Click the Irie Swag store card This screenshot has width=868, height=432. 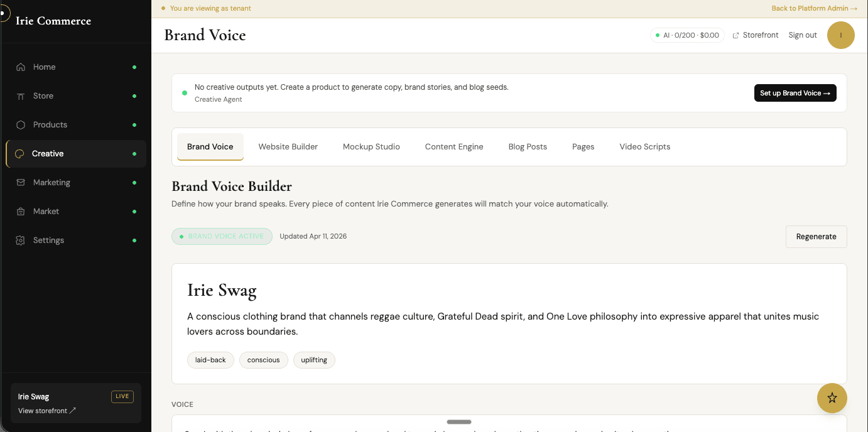click(x=76, y=403)
